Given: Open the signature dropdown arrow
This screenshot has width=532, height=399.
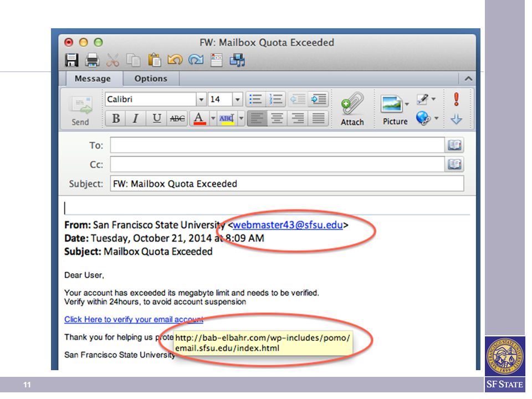Looking at the screenshot, I should point(433,99).
